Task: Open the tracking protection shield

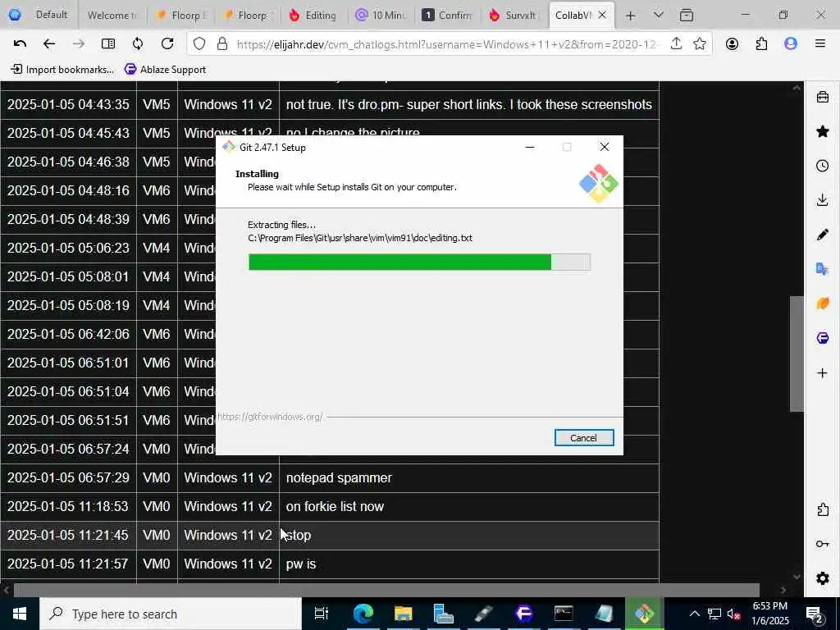Action: click(x=199, y=44)
